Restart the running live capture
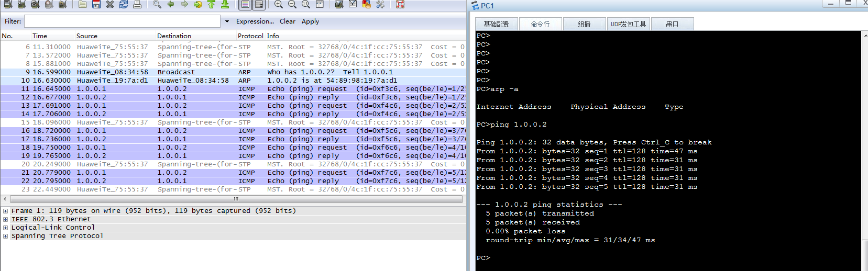The image size is (868, 271). [x=62, y=4]
